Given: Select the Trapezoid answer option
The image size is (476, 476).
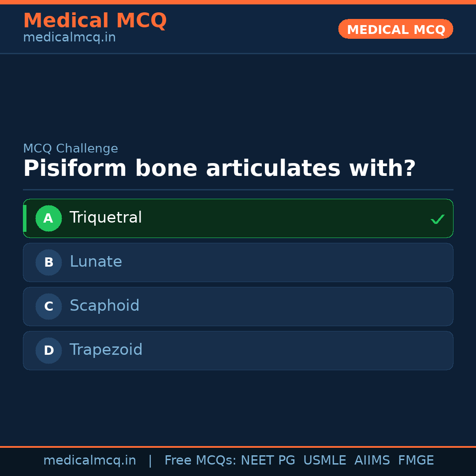Looking at the screenshot, I should pos(238,350).
